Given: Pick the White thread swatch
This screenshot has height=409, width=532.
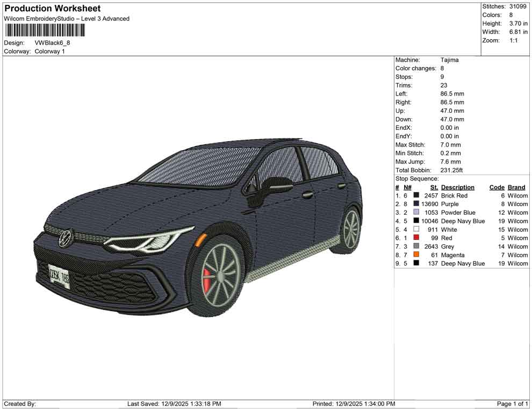Looking at the screenshot, I should point(416,230).
